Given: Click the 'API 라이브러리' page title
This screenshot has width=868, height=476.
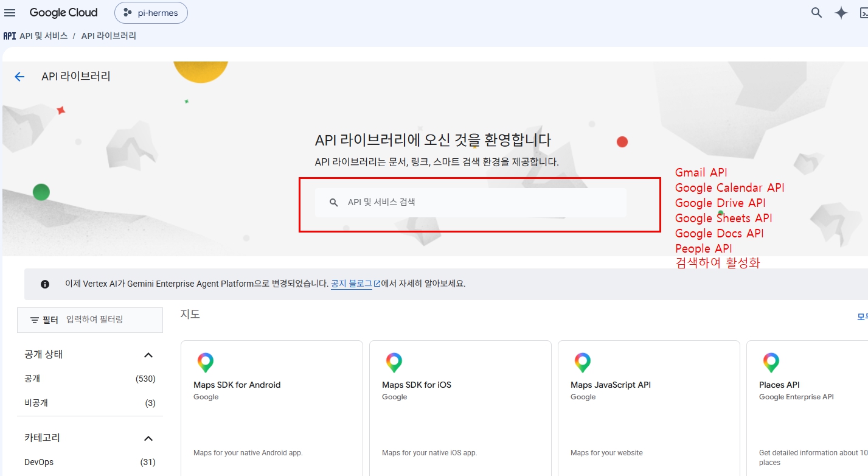Looking at the screenshot, I should point(76,77).
